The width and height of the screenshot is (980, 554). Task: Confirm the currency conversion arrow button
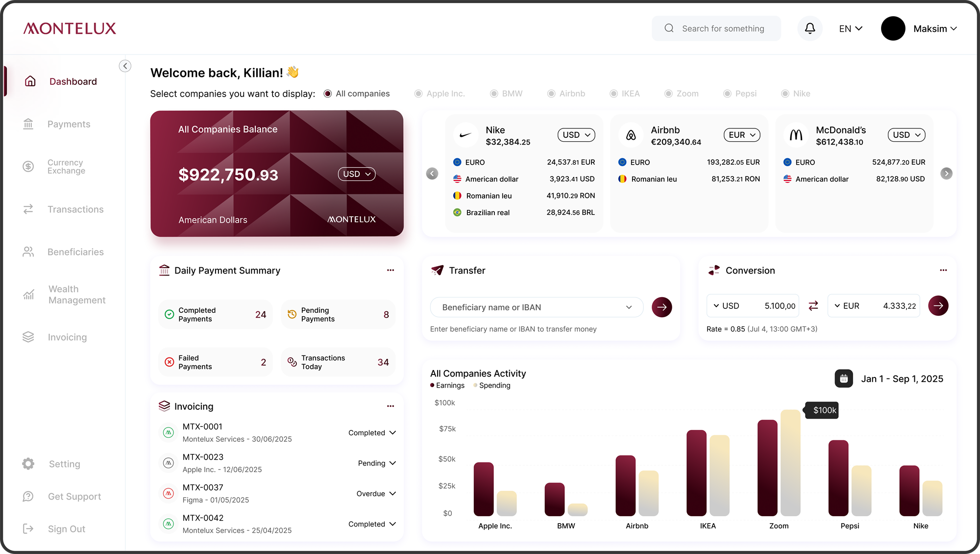938,305
